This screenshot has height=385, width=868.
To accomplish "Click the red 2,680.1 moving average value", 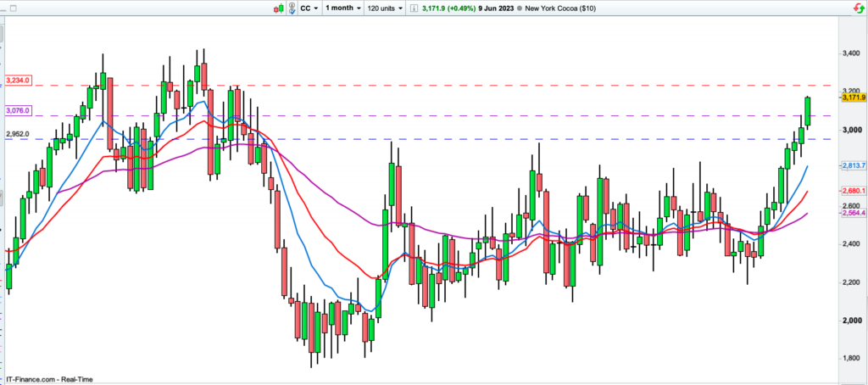I will tap(853, 191).
